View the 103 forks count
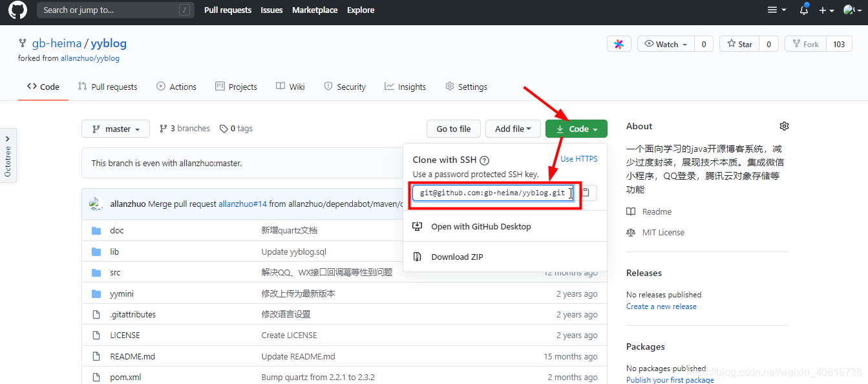 [839, 44]
